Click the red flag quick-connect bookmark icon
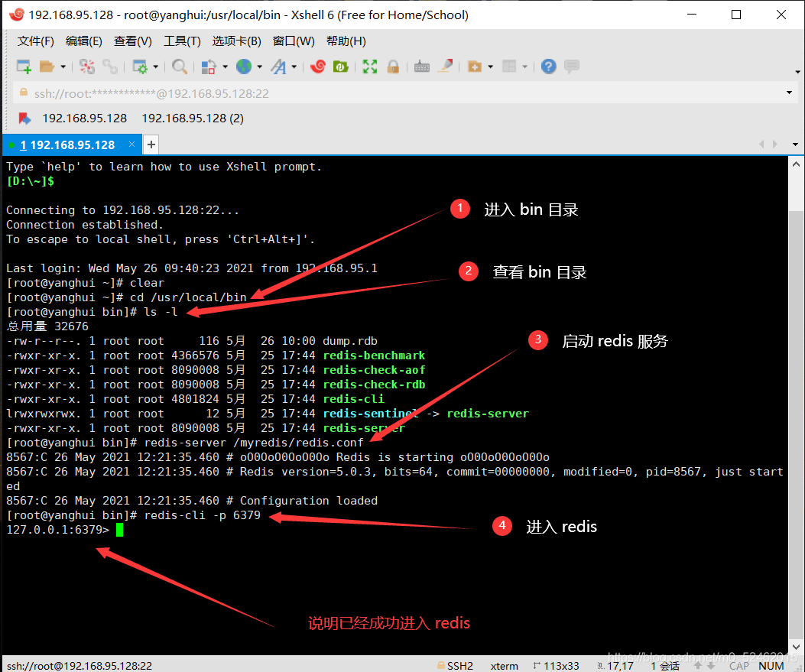Viewport: 805px width, 672px height. 24,118
